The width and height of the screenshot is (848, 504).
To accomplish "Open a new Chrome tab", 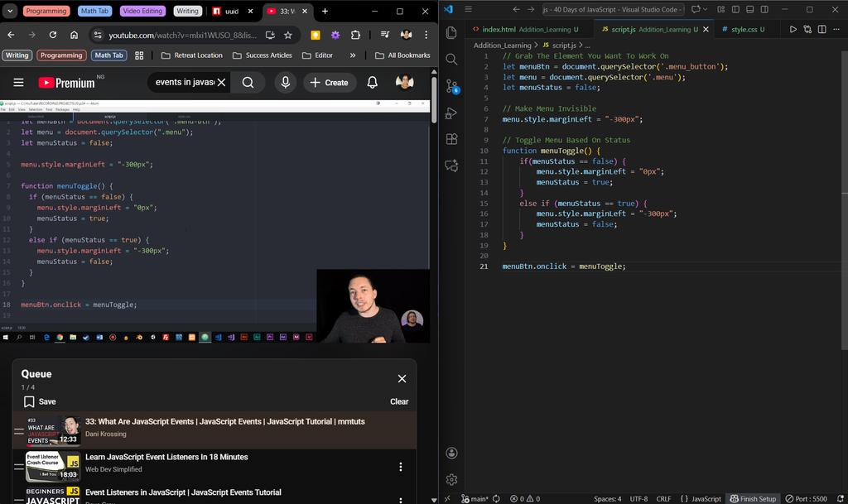I will coord(325,11).
